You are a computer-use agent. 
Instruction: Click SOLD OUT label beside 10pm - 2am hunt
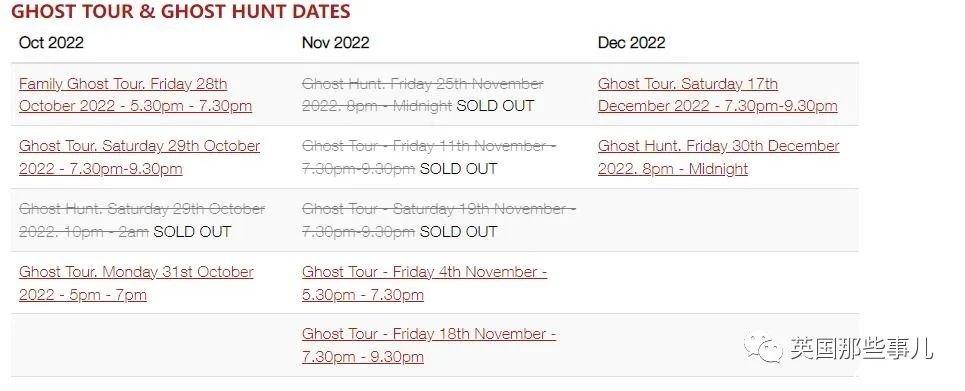pos(192,232)
